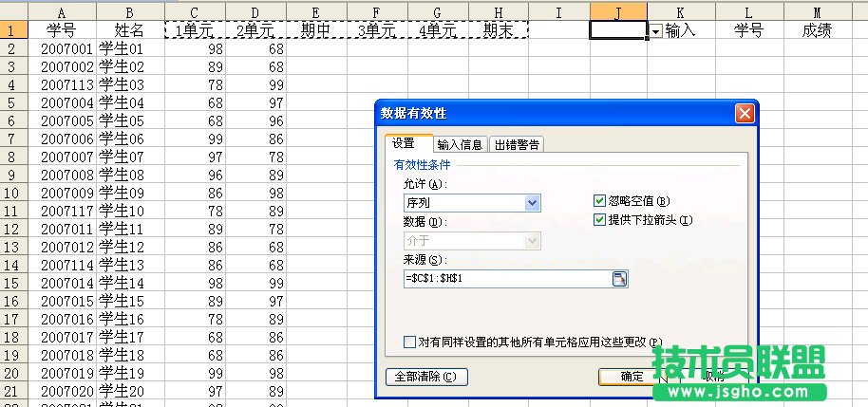The height and width of the screenshot is (407, 868).
Task: Click the 学生10 name cell
Action: pos(130,211)
